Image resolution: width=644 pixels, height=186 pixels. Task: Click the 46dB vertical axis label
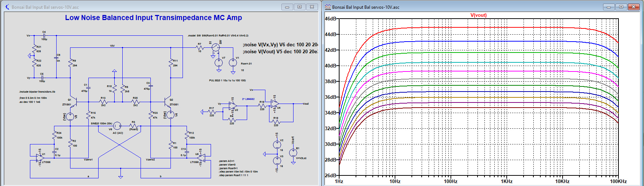tap(330, 19)
